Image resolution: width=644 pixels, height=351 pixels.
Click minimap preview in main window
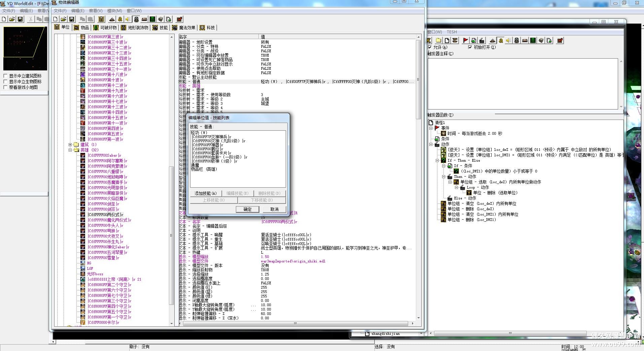pos(25,48)
